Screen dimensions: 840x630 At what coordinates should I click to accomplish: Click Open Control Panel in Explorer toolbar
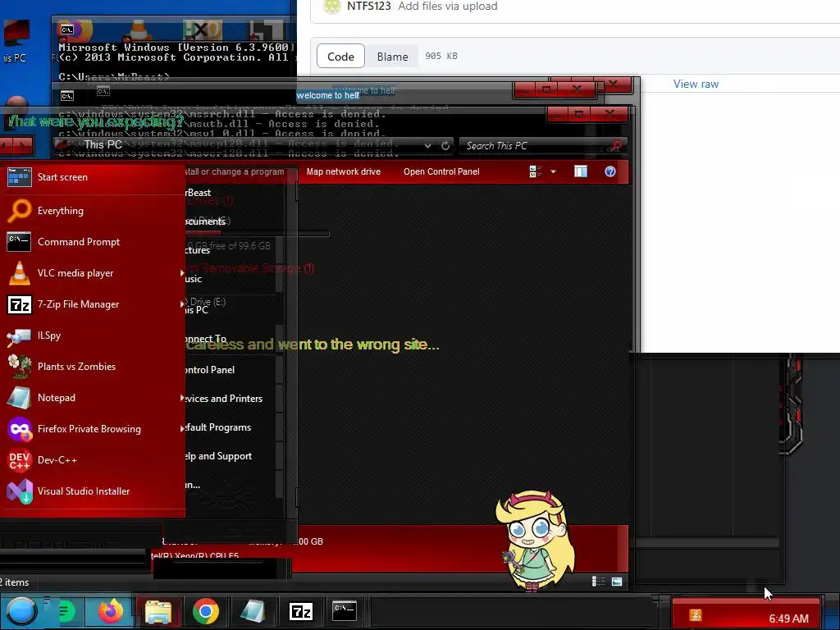(441, 171)
